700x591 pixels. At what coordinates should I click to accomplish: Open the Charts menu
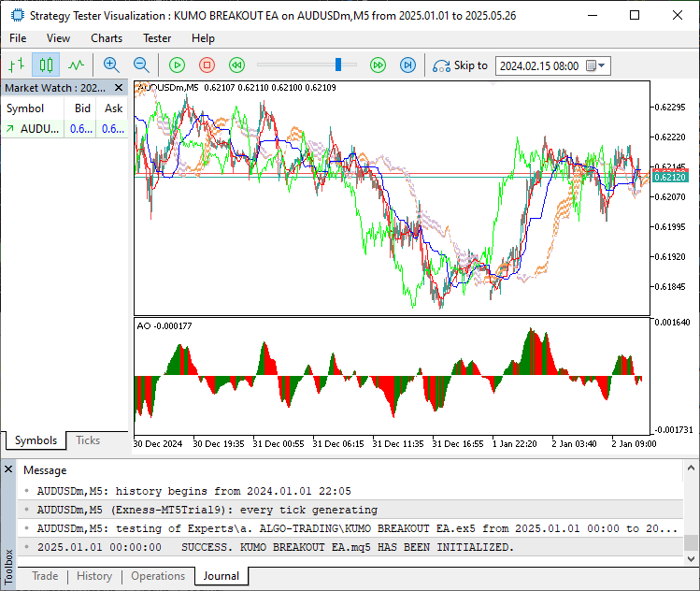click(x=107, y=38)
